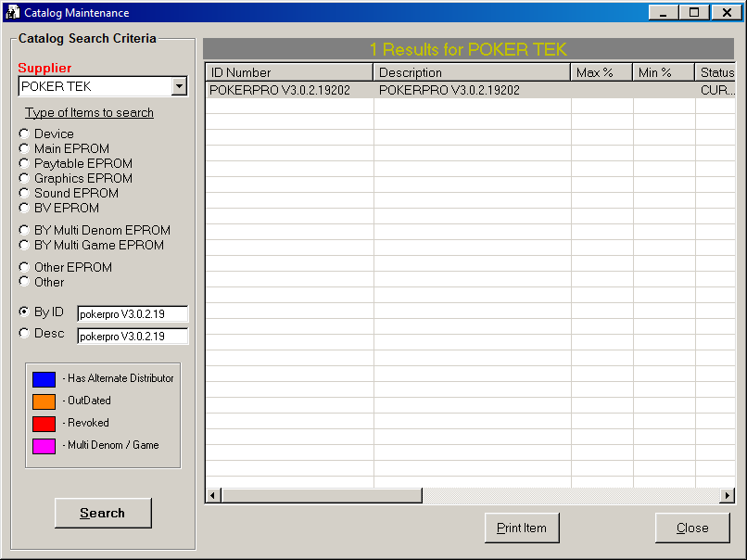Click the red Revoked color swatch

(x=44, y=424)
